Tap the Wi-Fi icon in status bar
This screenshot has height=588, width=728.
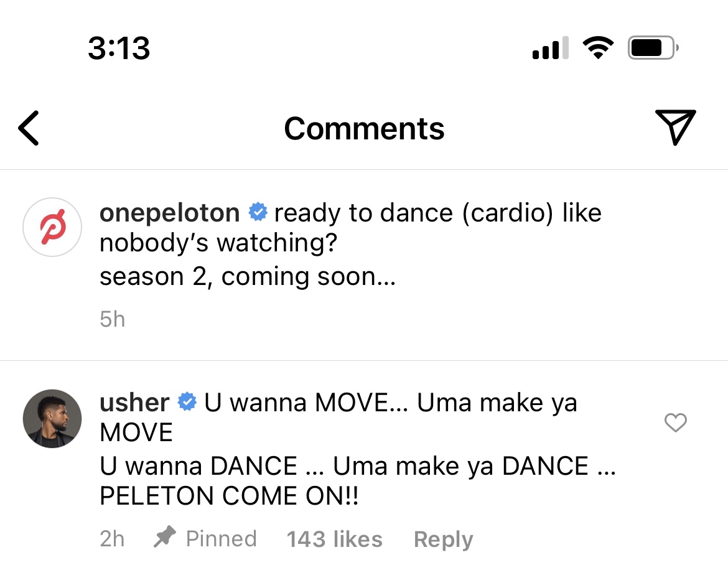598,48
